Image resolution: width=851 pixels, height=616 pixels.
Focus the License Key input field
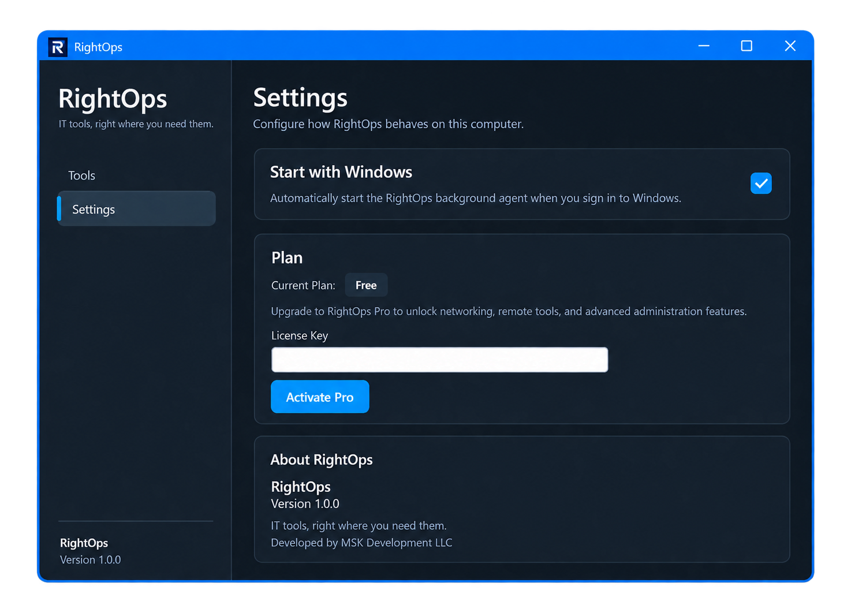tap(439, 360)
